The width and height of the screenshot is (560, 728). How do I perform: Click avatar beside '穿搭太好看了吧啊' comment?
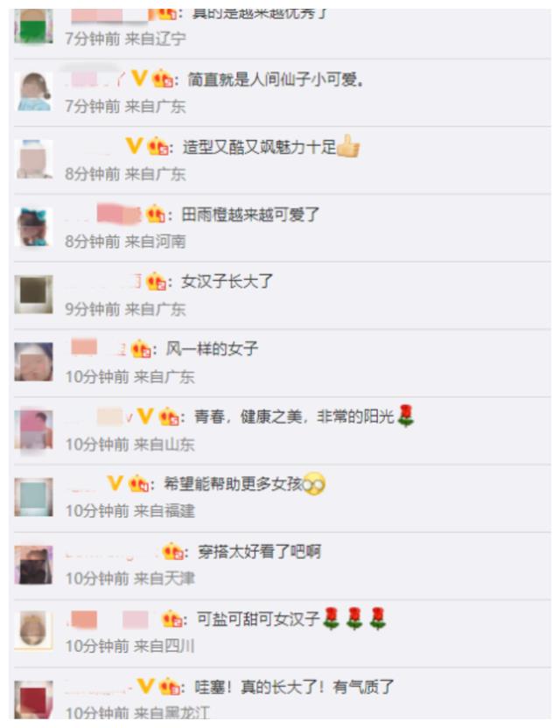point(33,564)
